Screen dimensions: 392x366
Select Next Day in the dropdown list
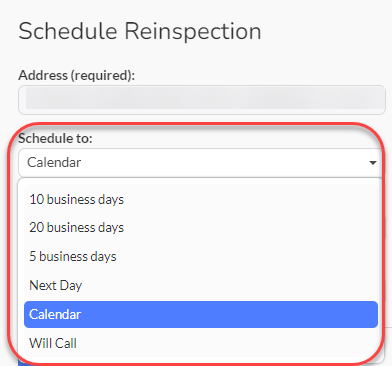click(201, 285)
